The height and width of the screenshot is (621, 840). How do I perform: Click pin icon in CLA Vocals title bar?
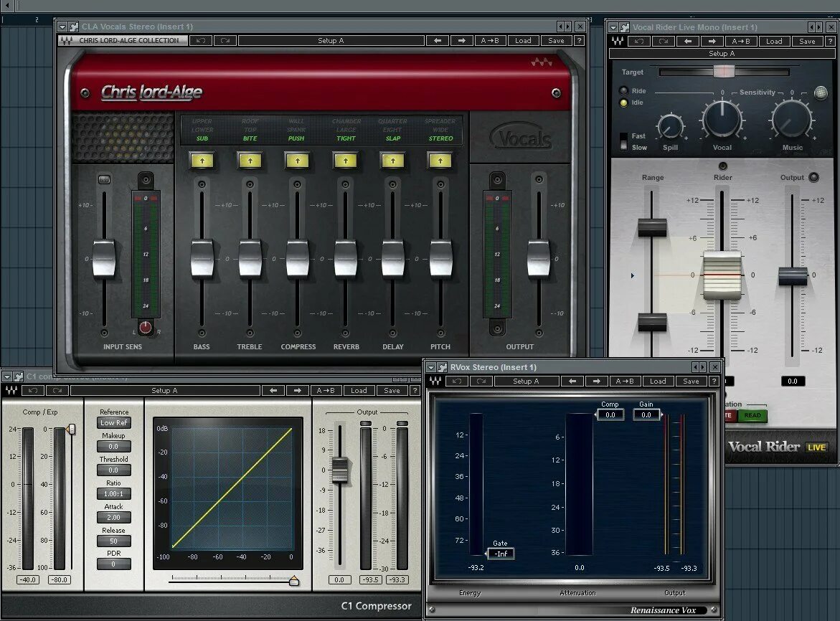point(73,27)
